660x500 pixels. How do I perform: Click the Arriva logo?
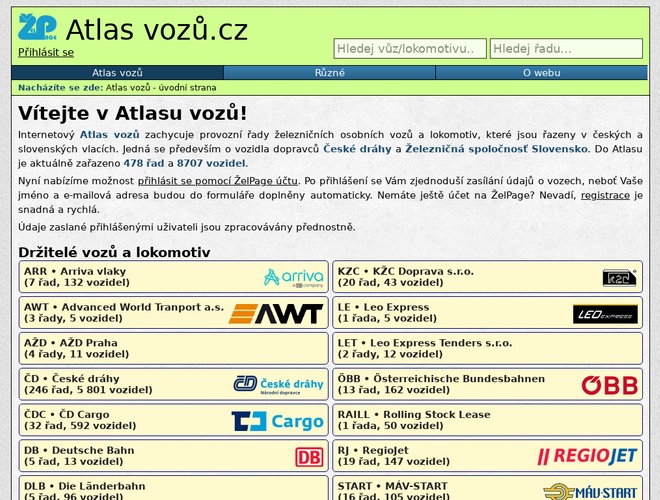coord(293,277)
